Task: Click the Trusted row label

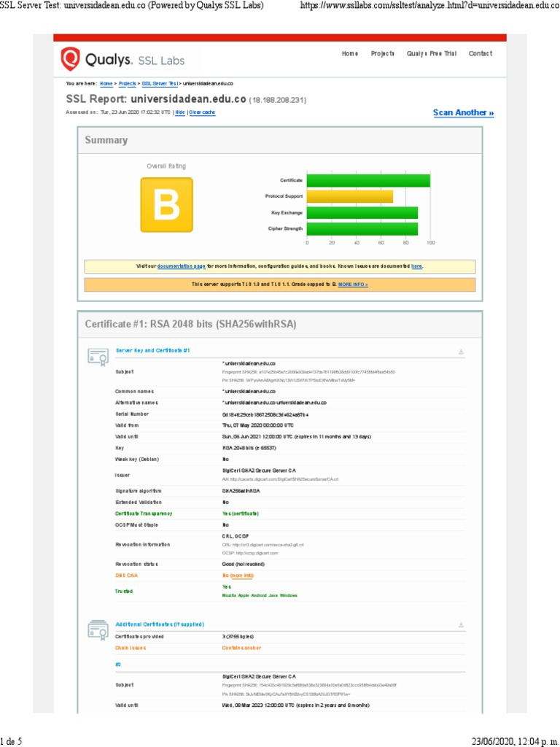Action: 124,591
